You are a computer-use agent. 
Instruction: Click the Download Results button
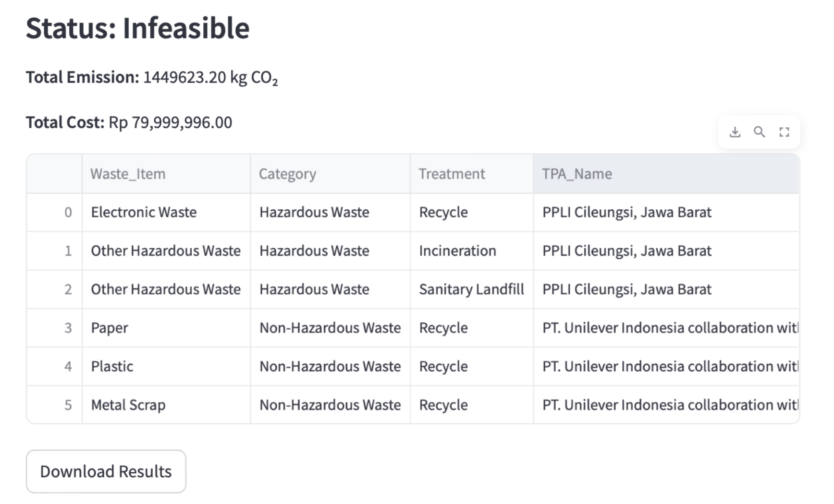coord(106,471)
